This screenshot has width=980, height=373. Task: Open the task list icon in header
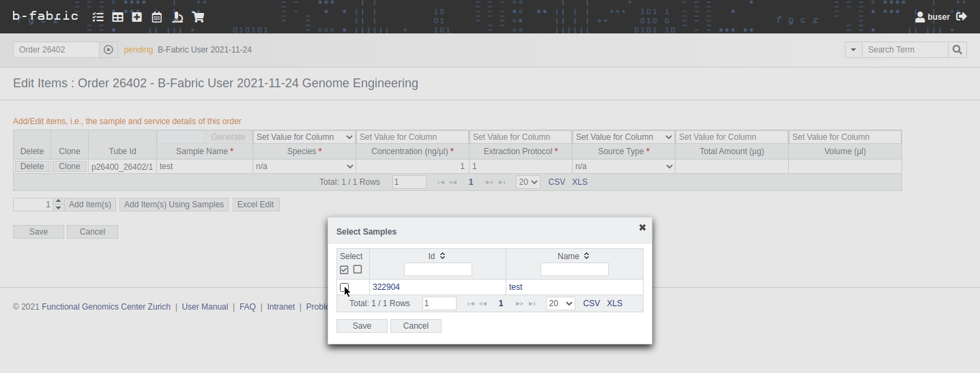tap(98, 17)
